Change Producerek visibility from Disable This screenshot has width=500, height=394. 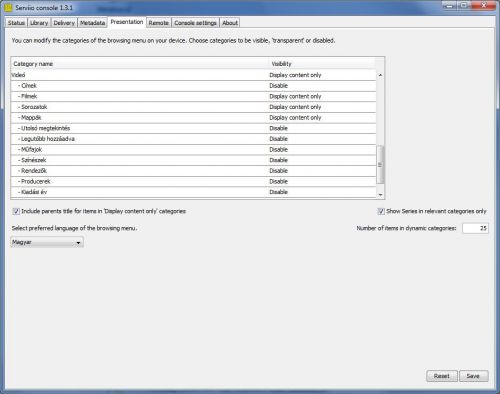point(322,181)
